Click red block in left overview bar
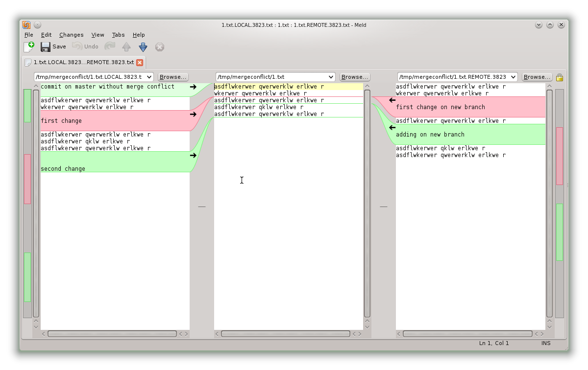 27,179
